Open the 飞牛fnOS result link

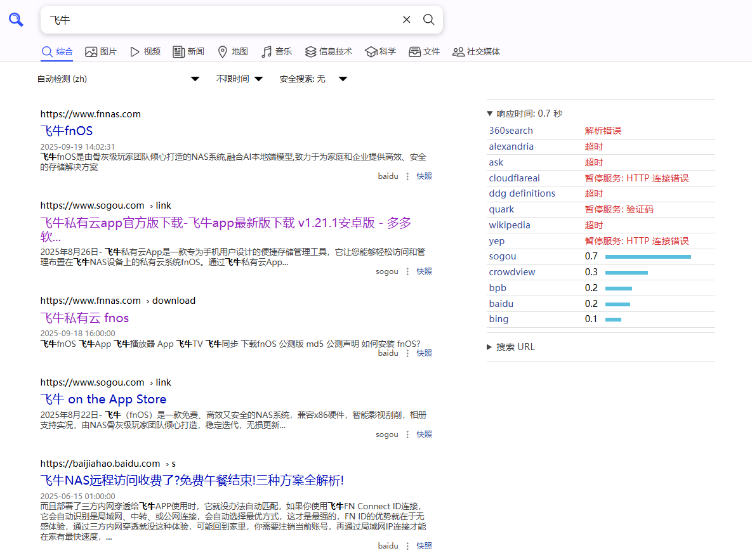[67, 131]
